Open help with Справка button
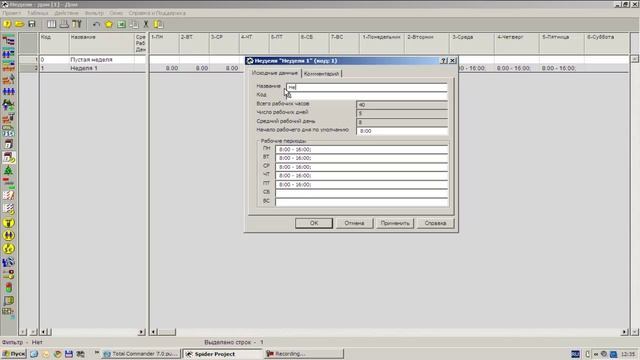640x360 pixels. [x=435, y=223]
